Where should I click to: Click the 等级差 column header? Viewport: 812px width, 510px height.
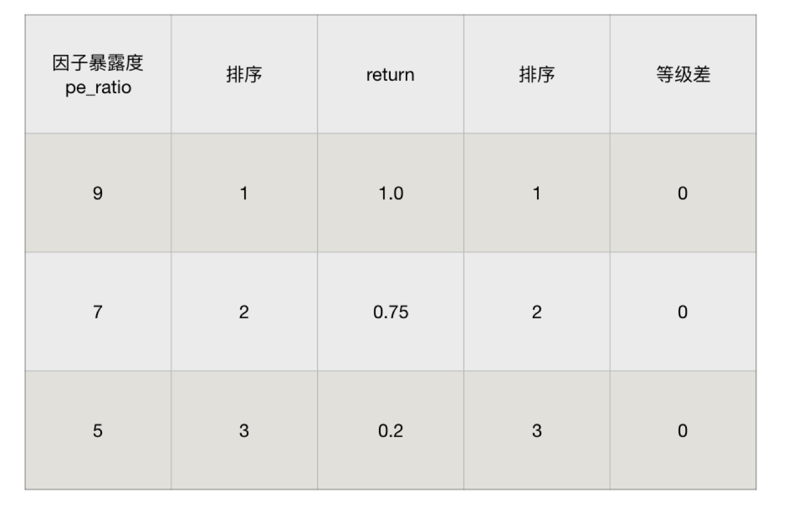pos(683,75)
